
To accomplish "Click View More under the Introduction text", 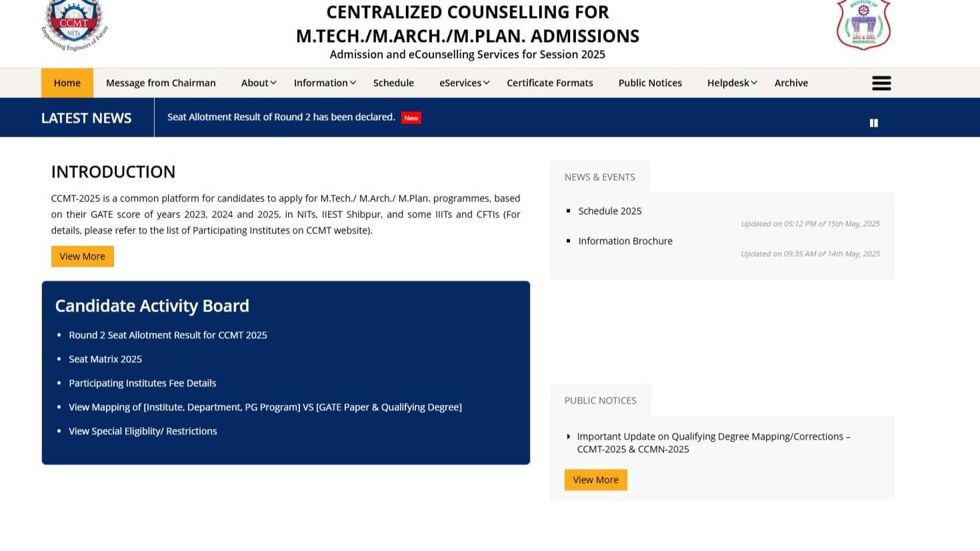I will click(x=82, y=256).
